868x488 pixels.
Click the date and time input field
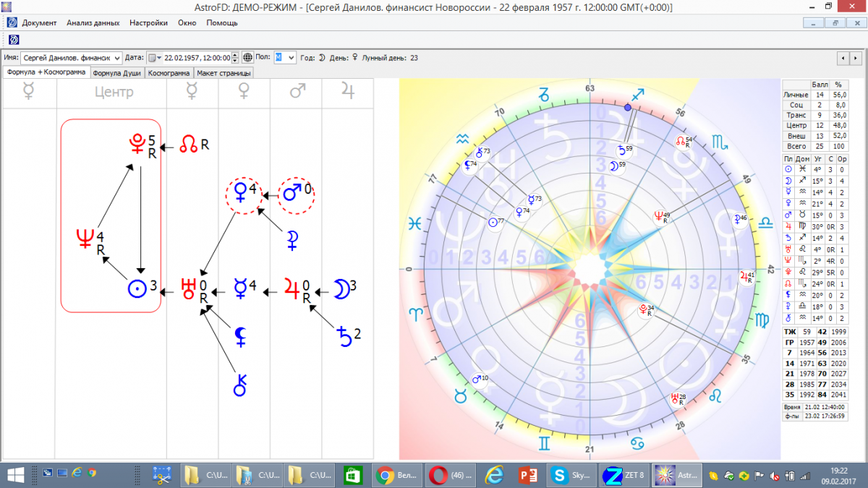[x=196, y=58]
